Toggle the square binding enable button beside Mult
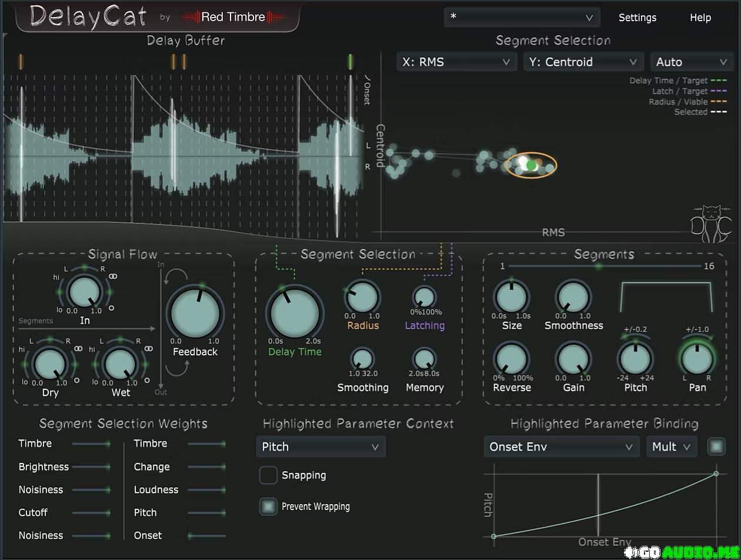The width and height of the screenshot is (741, 560). coord(716,446)
